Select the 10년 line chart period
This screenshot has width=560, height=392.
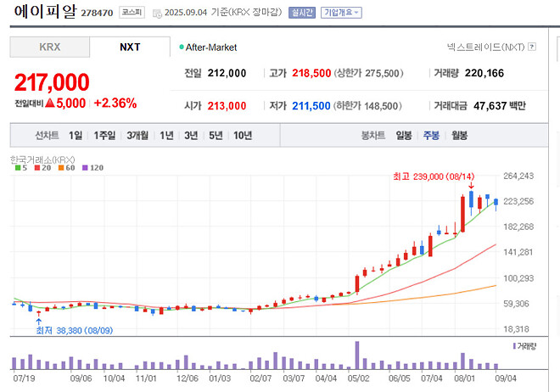coord(243,135)
